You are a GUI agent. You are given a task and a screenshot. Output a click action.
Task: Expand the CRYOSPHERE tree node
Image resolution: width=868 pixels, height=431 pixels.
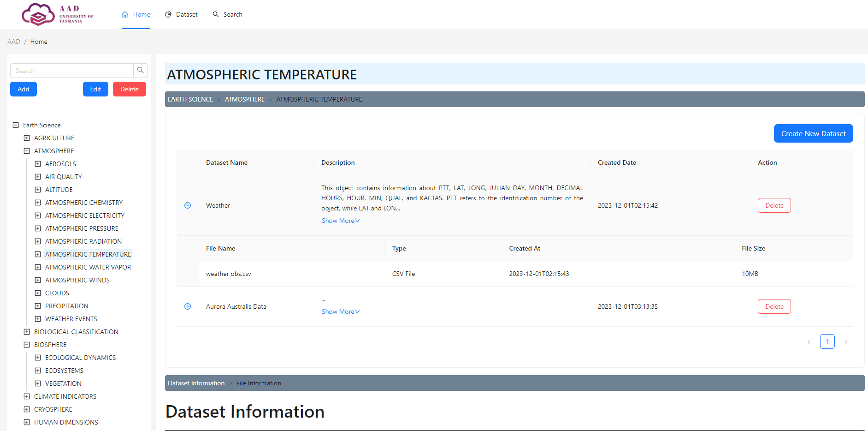coord(27,409)
